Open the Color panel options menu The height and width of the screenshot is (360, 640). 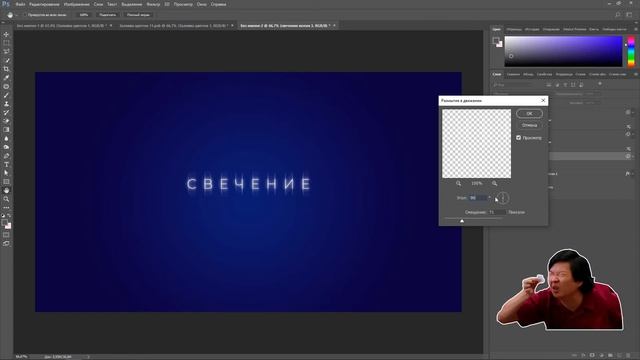coord(636,29)
